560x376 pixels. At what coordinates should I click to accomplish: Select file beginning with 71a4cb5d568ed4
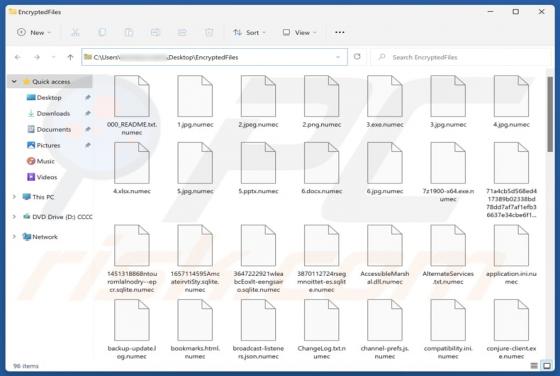point(511,180)
